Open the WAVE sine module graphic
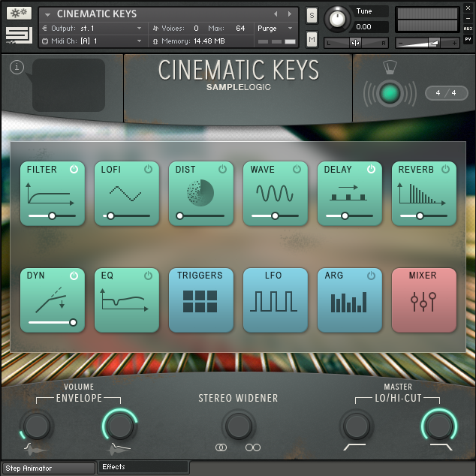Viewport: 476px width, 476px height. pyautogui.click(x=275, y=193)
